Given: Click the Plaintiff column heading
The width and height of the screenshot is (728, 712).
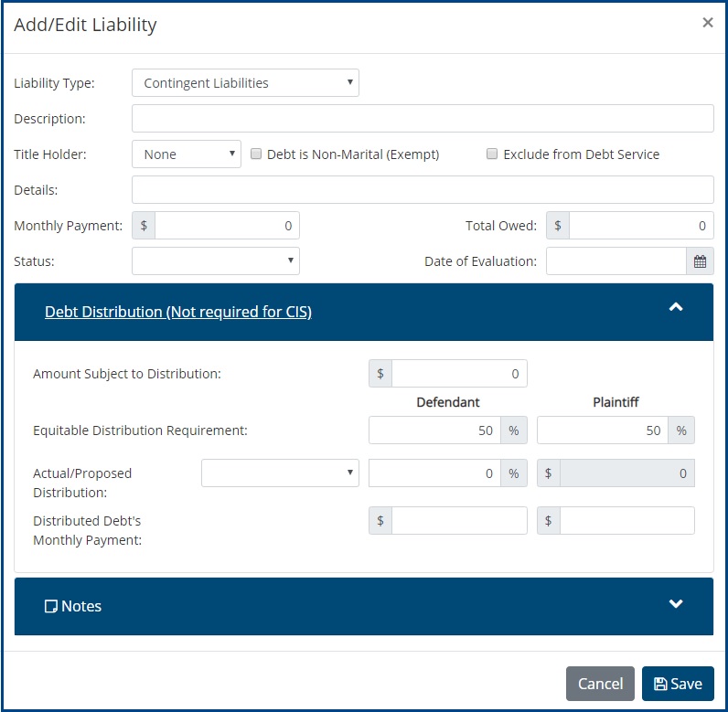Looking at the screenshot, I should pyautogui.click(x=616, y=402).
